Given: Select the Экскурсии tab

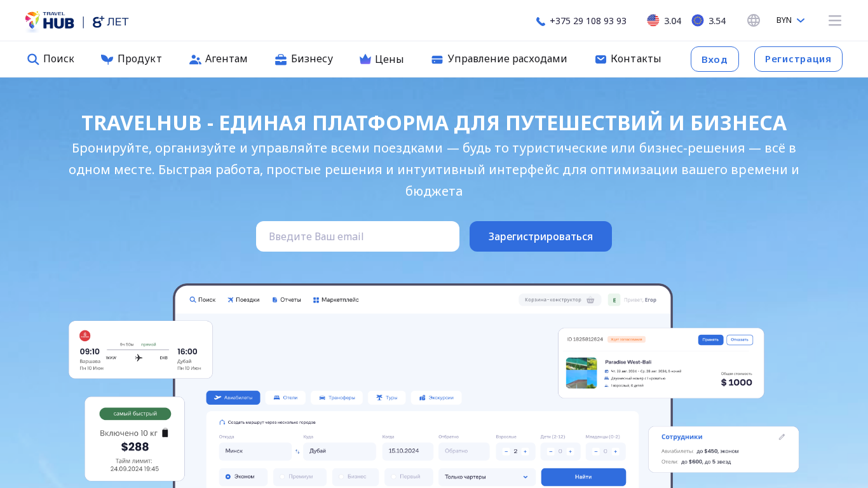Looking at the screenshot, I should [436, 398].
